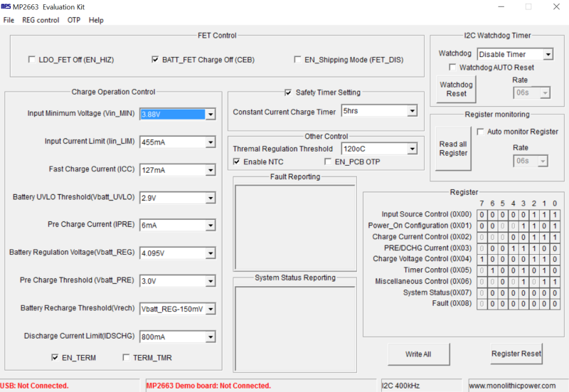The height and width of the screenshot is (392, 569).
Task: Expand Thermal Regulation Threshold dropdown
Action: pos(413,149)
